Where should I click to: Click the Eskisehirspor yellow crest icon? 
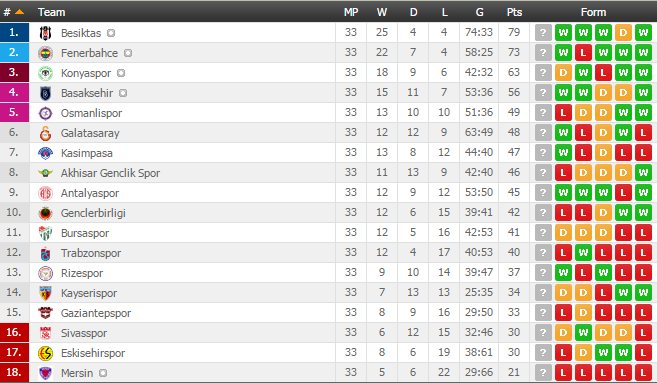pos(45,353)
